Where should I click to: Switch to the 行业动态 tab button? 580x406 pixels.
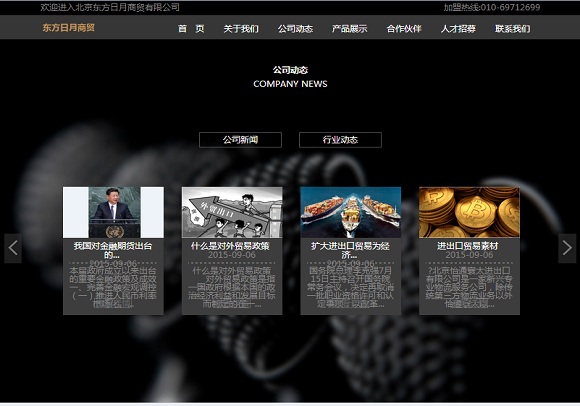pyautogui.click(x=340, y=140)
